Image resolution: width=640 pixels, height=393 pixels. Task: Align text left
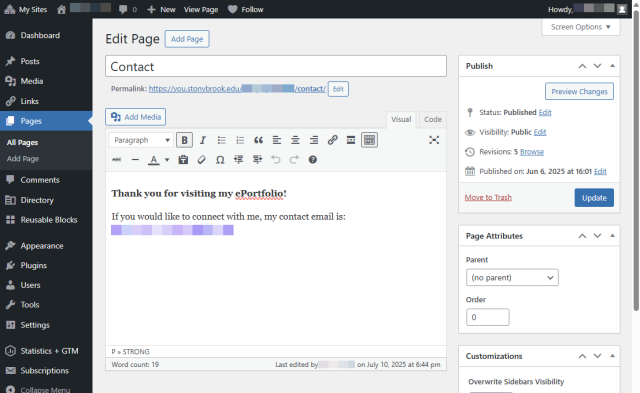(x=277, y=140)
